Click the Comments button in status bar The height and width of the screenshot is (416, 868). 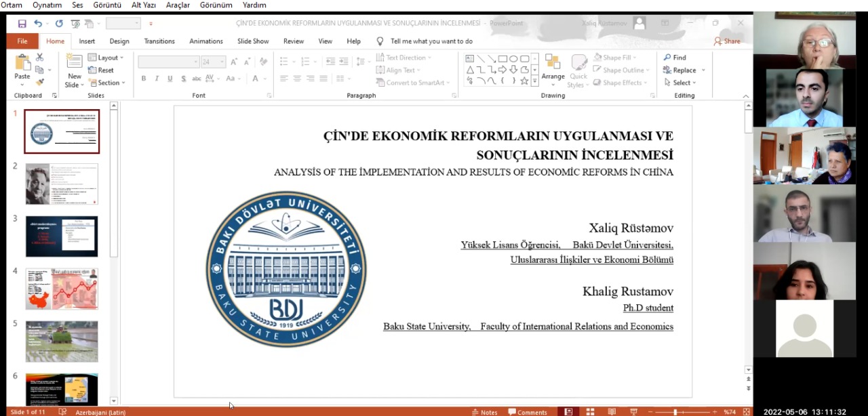(x=527, y=412)
